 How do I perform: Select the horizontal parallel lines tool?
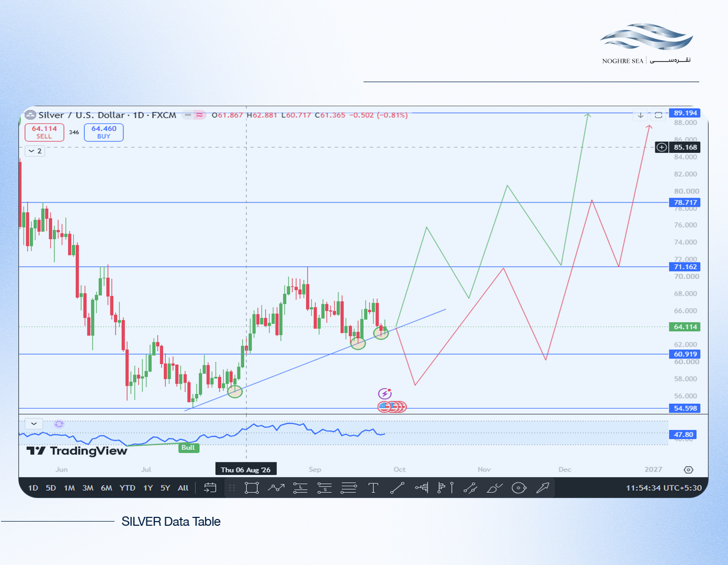349,488
